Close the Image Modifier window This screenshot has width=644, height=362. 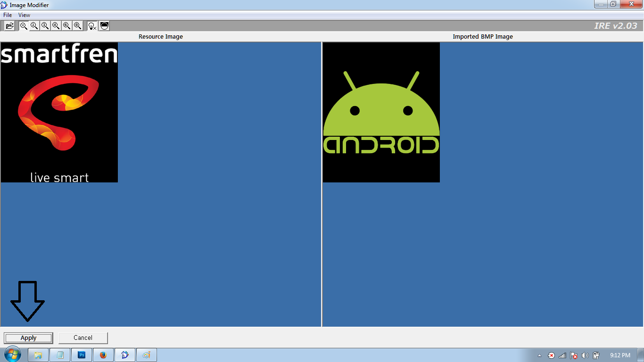630,4
